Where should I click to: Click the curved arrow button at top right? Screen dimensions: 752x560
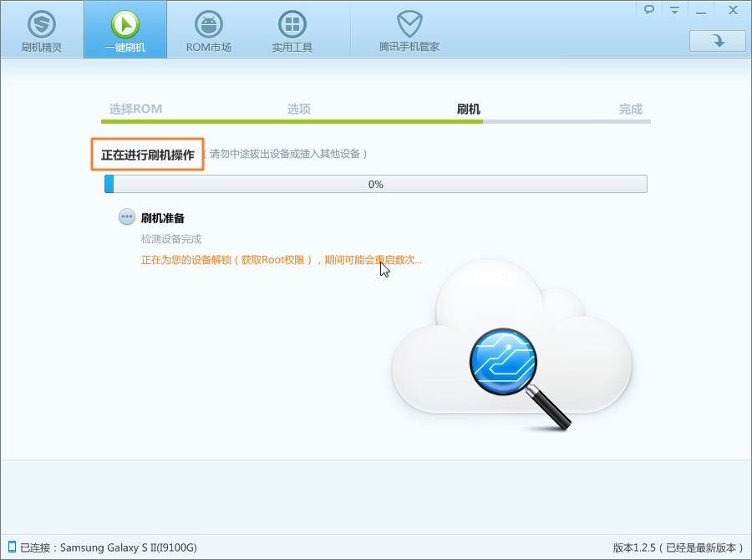coord(718,41)
